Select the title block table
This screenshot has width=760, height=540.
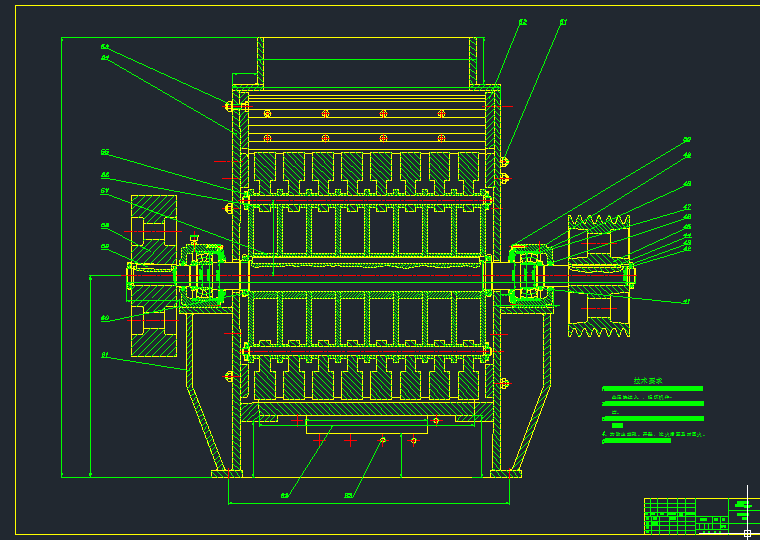pos(702,516)
